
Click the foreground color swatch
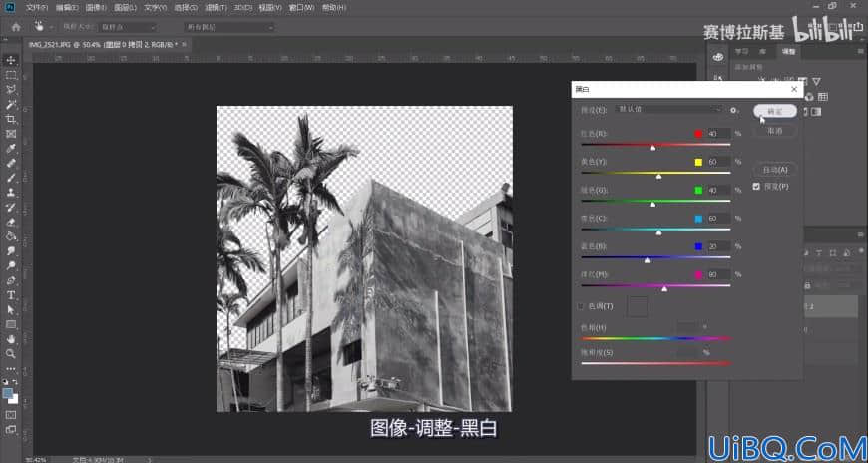(x=8, y=393)
